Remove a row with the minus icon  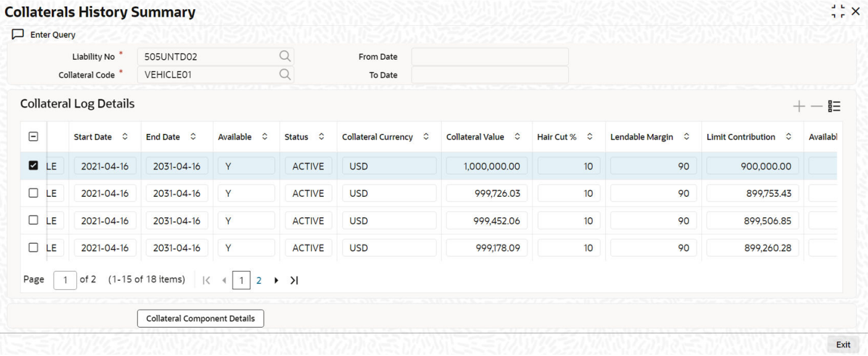click(817, 106)
